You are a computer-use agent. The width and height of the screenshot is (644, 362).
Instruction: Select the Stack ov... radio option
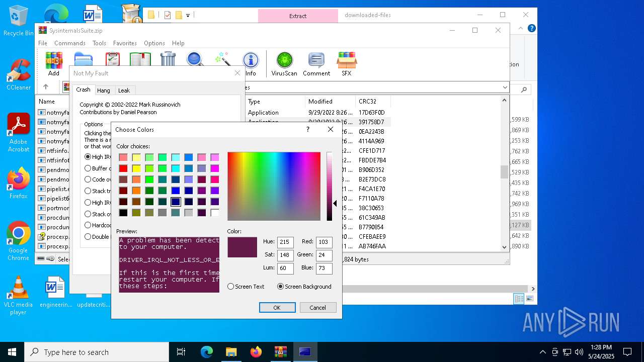click(x=88, y=214)
